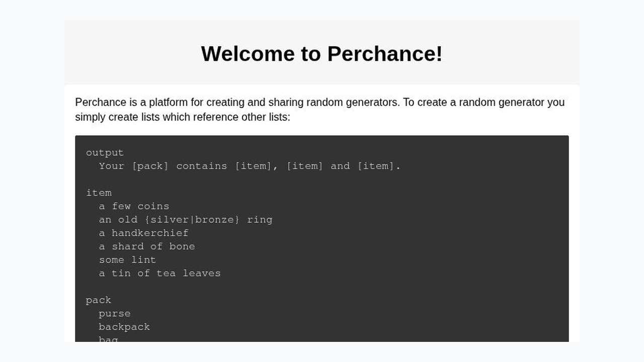Click the 'silver' option inside curly braces
This screenshot has height=362, width=644.
[x=170, y=220]
